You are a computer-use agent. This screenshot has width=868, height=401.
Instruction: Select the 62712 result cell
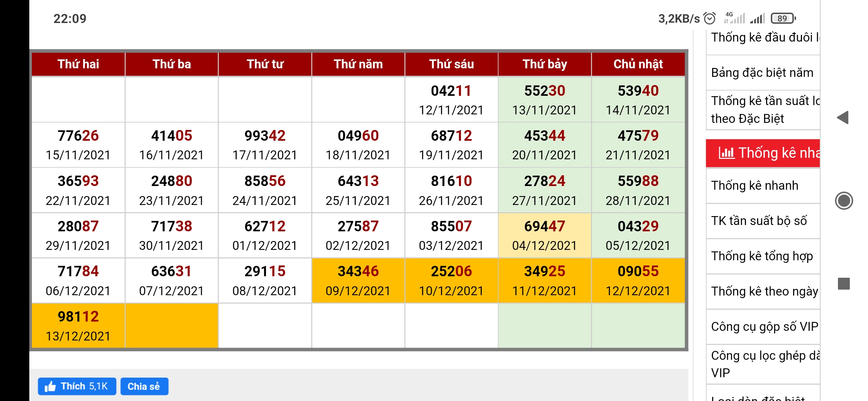[265, 235]
